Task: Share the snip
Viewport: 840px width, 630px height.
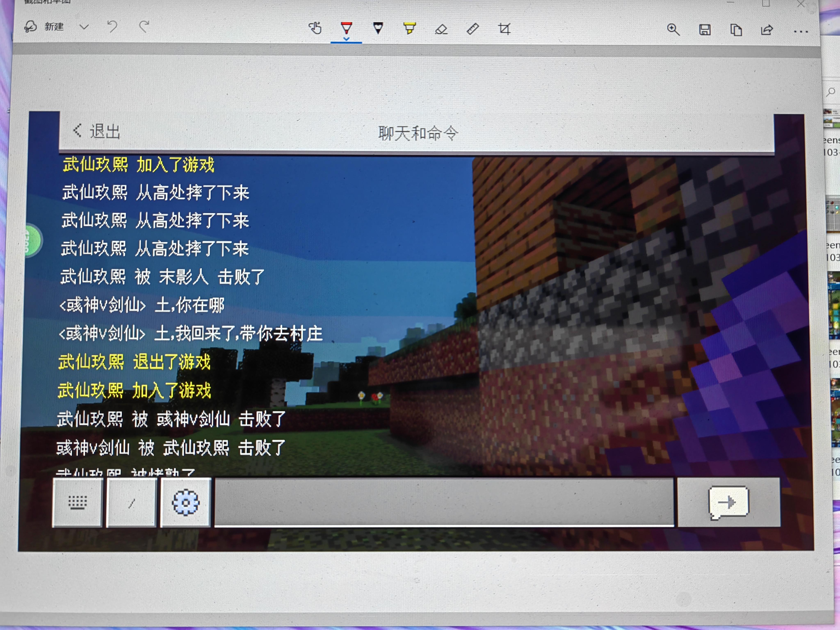Action: (x=767, y=30)
